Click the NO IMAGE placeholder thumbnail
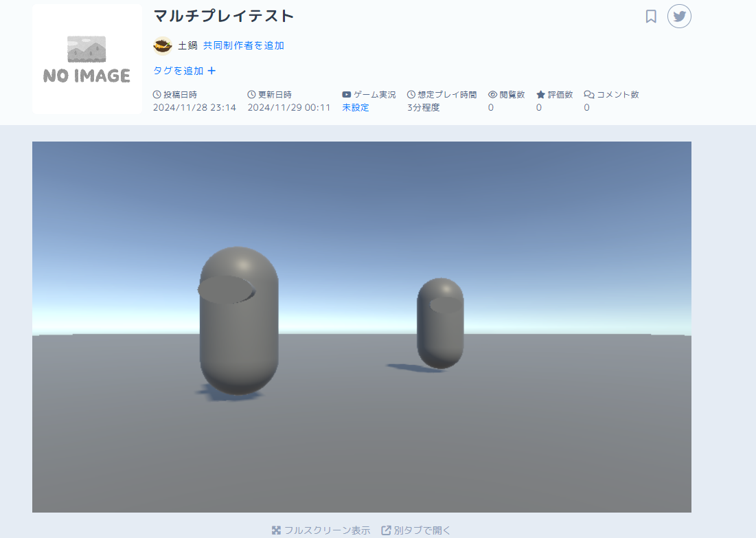The image size is (756, 538). point(87,58)
